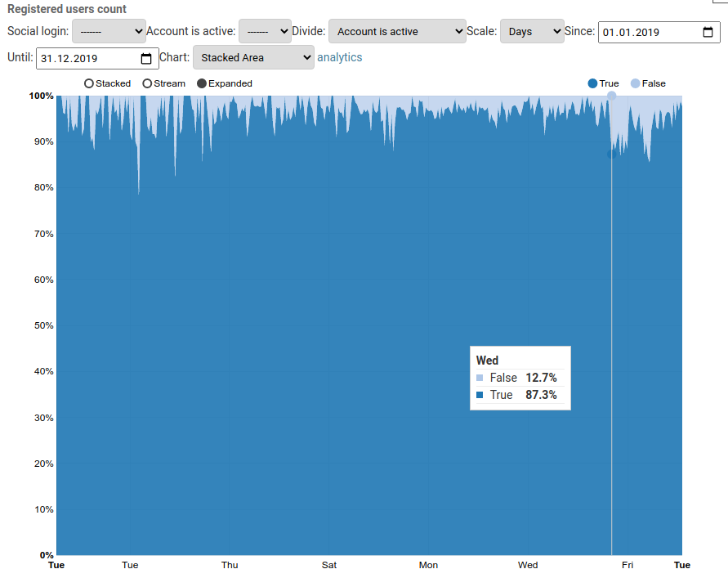Select the Stream chart mode
Screen dimensions: 728x587
coord(147,83)
